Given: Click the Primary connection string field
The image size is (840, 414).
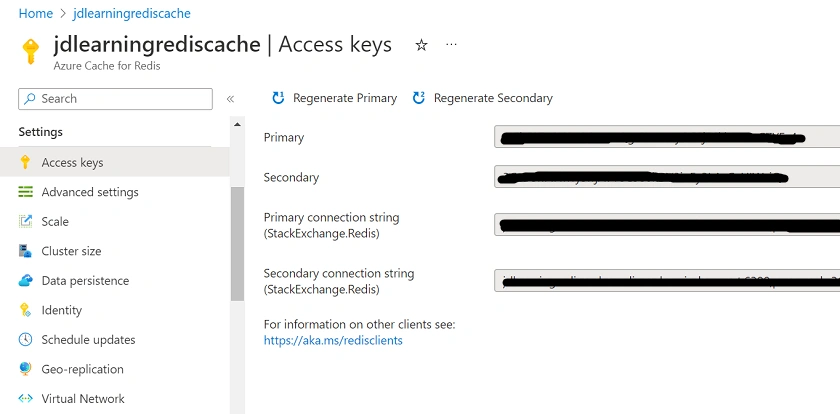Looking at the screenshot, I should (x=667, y=224).
